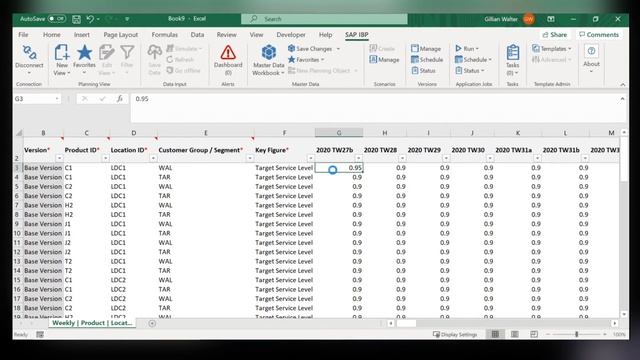
Task: Switch to Normal view in status bar
Action: 495,334
